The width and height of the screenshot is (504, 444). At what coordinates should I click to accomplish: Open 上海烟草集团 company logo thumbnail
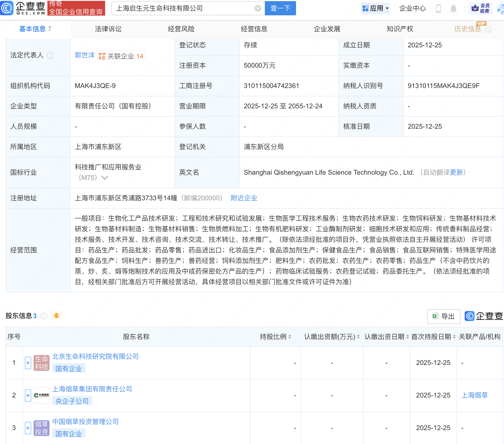point(42,395)
